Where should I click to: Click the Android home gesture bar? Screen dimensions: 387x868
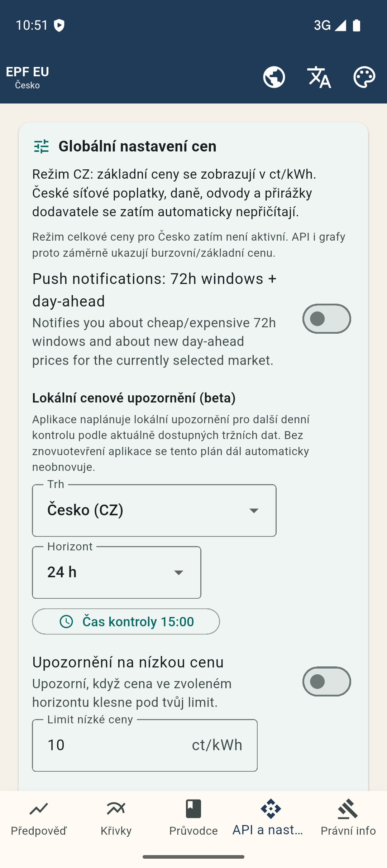click(x=193, y=857)
